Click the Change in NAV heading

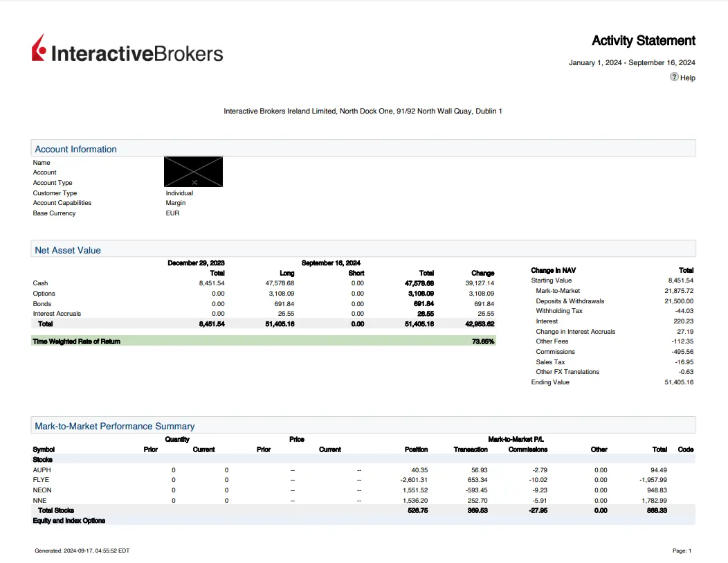(553, 270)
